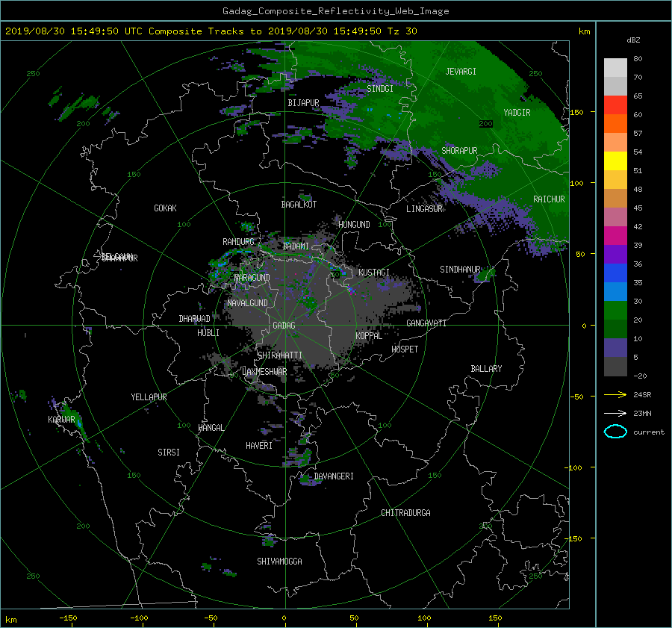Pick the dusty pink 42-45 dBZ swatch

(615, 217)
